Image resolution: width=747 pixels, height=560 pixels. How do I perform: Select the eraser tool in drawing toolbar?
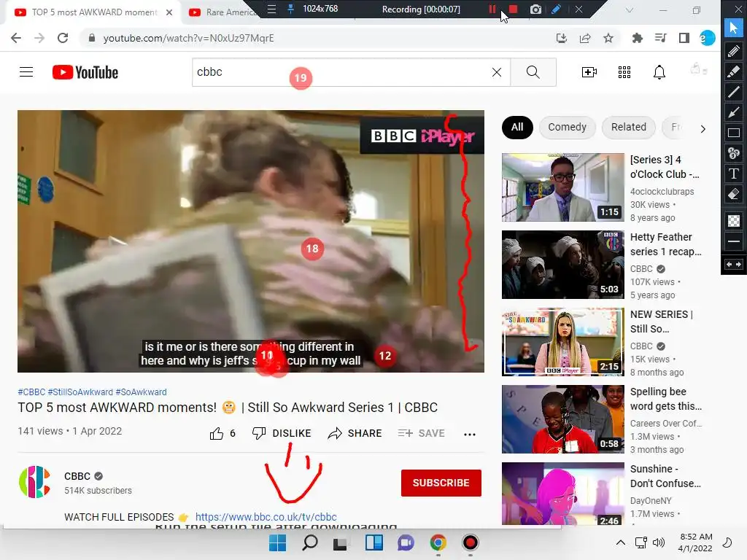(x=734, y=194)
